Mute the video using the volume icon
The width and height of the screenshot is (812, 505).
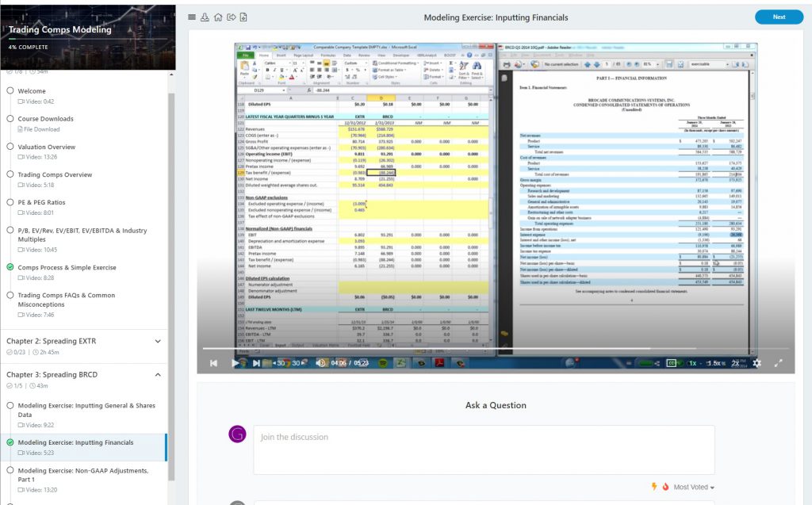point(320,363)
